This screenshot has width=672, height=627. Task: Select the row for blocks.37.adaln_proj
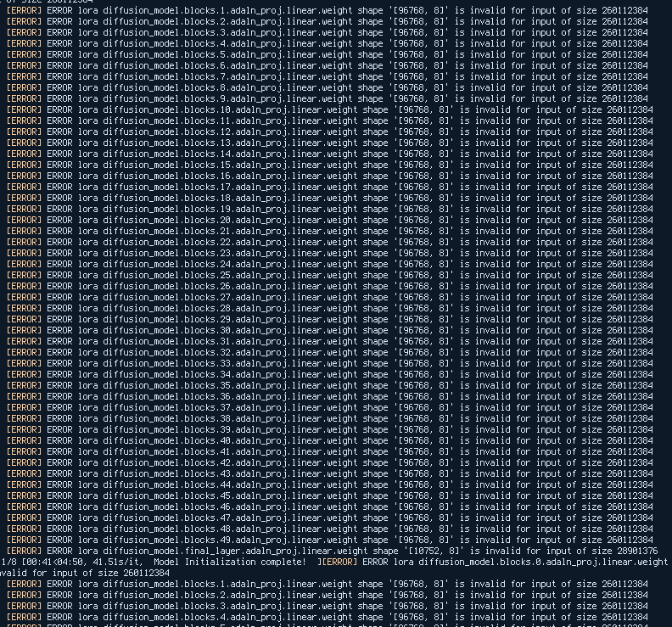(329, 407)
